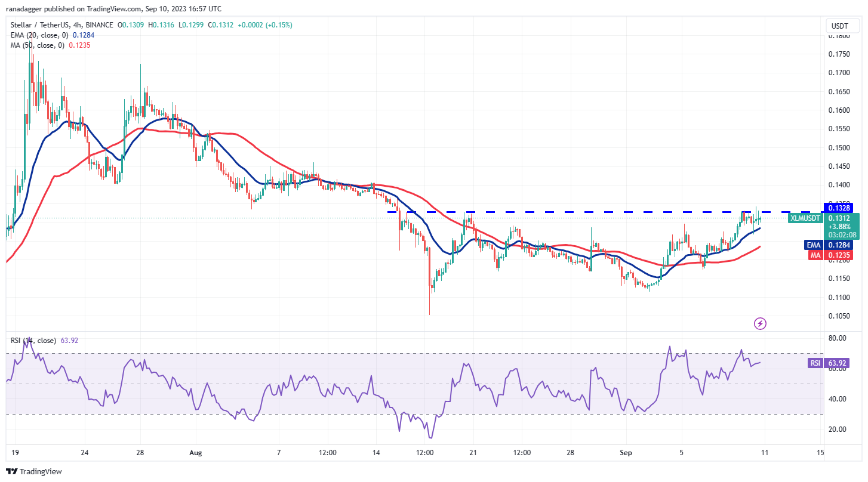Viewport: 868px width, 482px height.
Task: Open the 4h timeframe selector
Action: pos(78,26)
